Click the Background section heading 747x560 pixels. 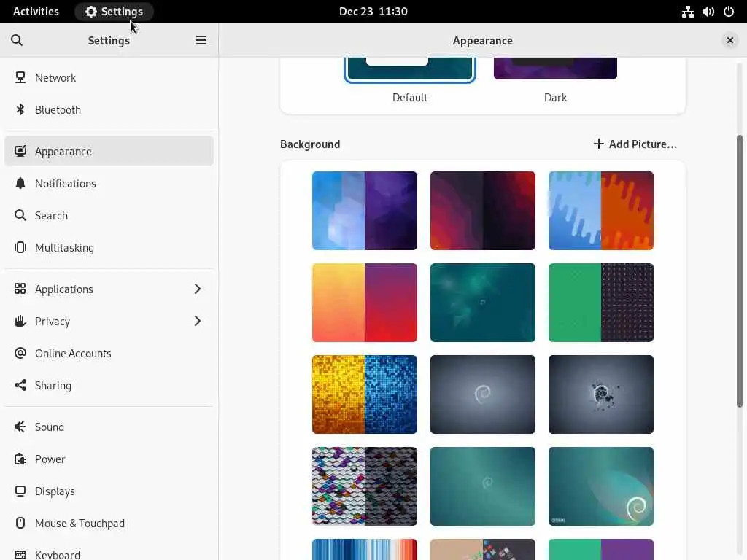[310, 144]
